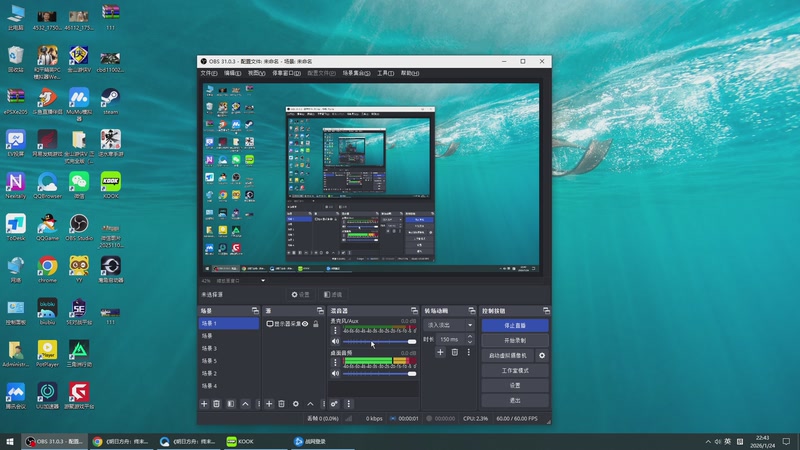This screenshot has width=800, height=450.
Task: Open ToDesk desktop shortcut
Action: coord(15,228)
